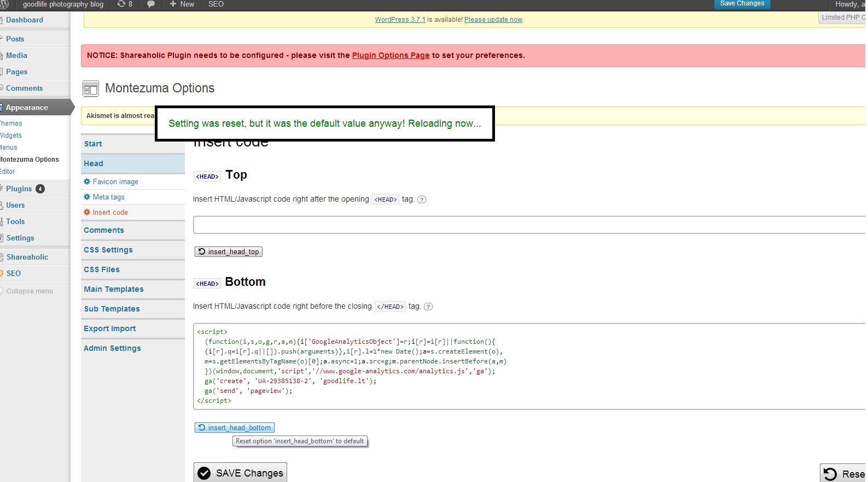868x482 pixels.
Task: Follow the WordPress 3.7.1 link
Action: click(x=400, y=20)
